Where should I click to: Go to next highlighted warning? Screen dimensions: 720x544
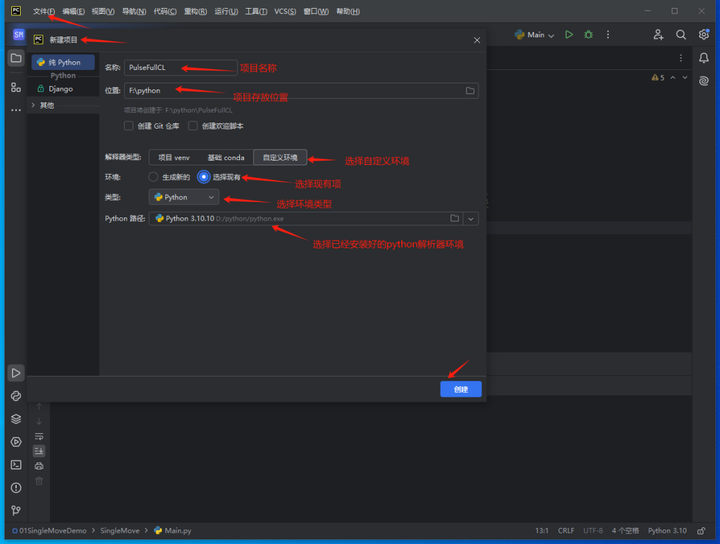[685, 78]
